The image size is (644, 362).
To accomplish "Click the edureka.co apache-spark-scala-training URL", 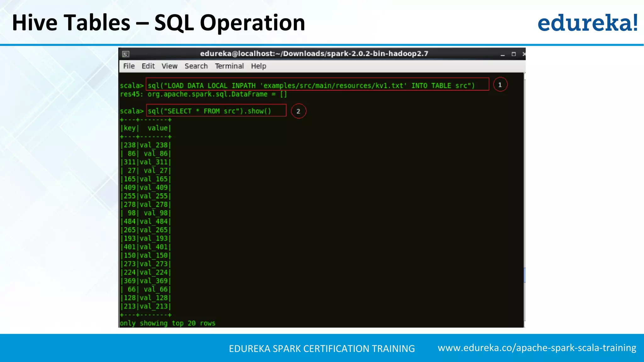I will (x=537, y=348).
